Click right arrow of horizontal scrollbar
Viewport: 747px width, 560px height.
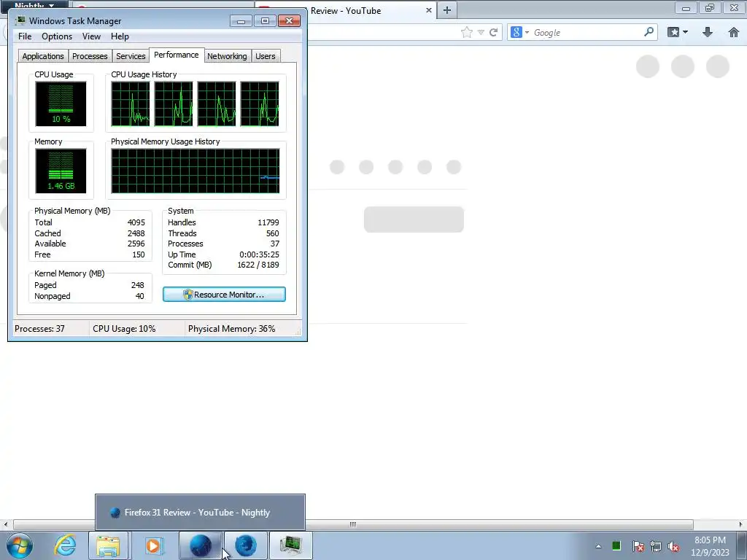[x=741, y=524]
